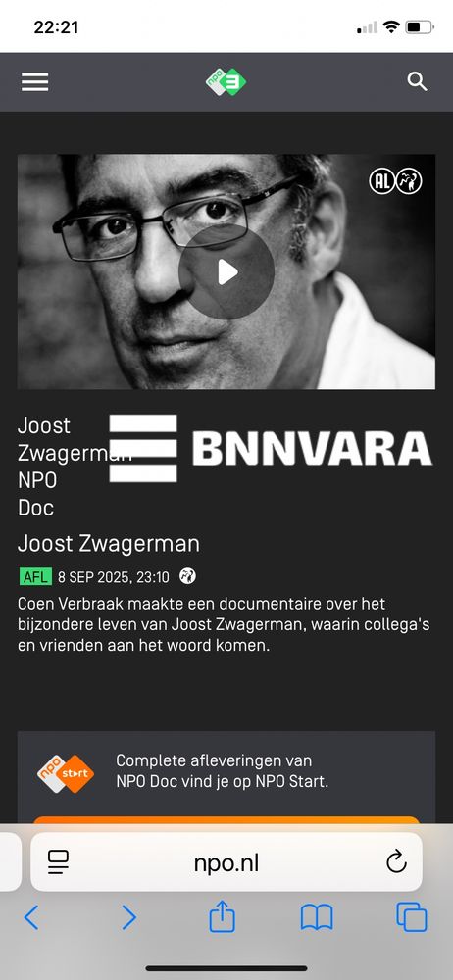The height and width of the screenshot is (980, 453).
Task: Open Safari page settings menu icon
Action: pyautogui.click(x=58, y=862)
